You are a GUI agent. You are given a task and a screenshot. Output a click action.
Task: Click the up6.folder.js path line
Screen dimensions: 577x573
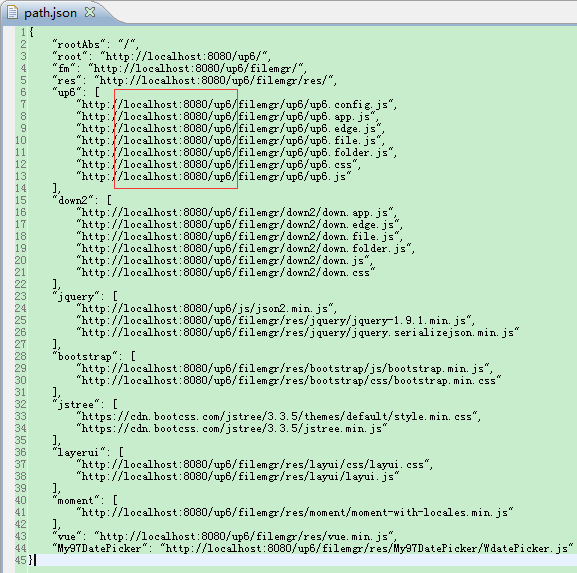[236, 153]
